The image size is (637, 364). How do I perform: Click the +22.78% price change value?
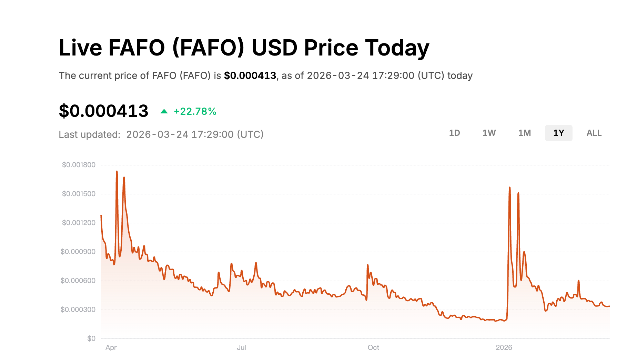(195, 111)
